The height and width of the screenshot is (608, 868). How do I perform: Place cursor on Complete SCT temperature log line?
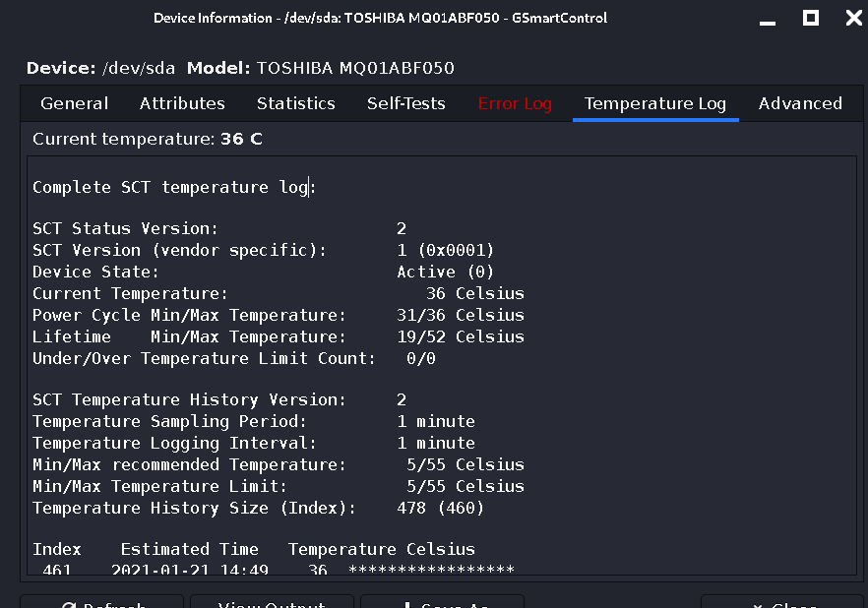pyautogui.click(x=174, y=187)
